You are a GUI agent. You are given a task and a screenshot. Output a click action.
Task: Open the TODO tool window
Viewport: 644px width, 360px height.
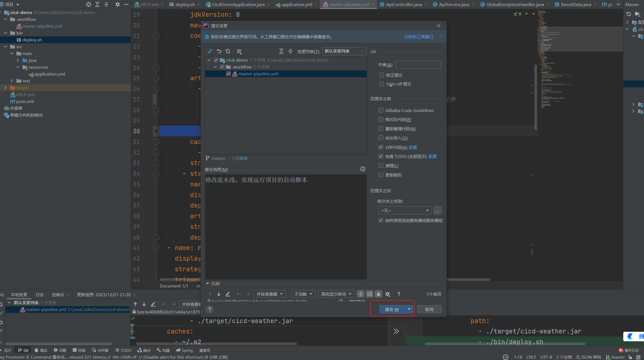point(123,350)
